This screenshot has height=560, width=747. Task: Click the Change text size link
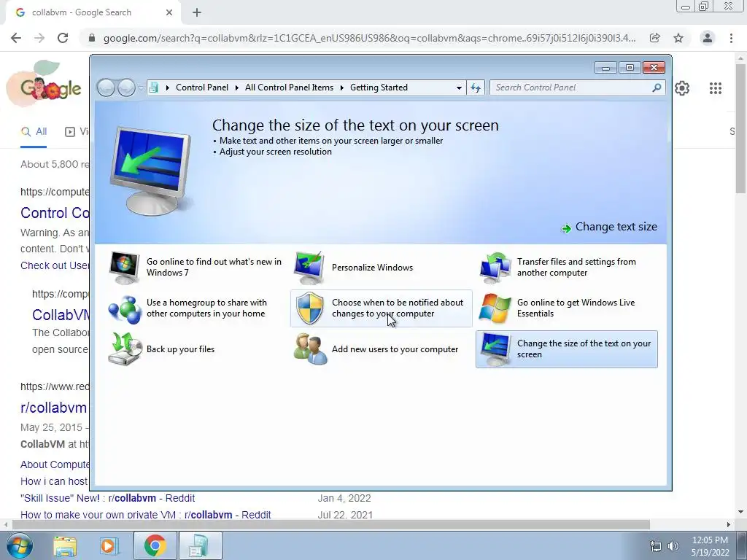(x=616, y=227)
